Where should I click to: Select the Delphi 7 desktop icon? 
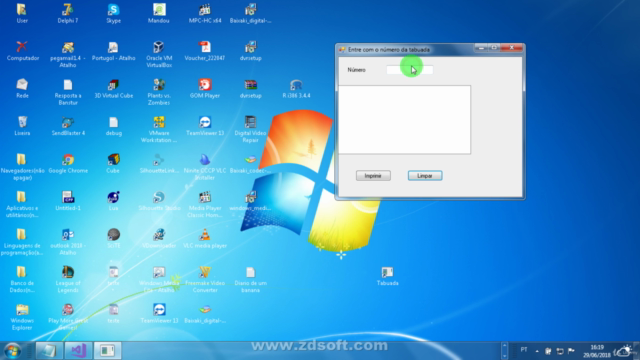point(68,13)
